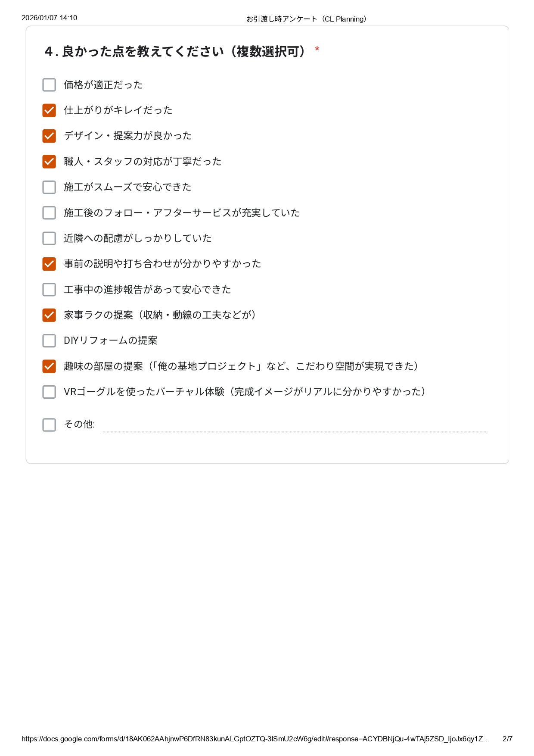Check the 価格が適正だった checkbox

click(x=49, y=85)
